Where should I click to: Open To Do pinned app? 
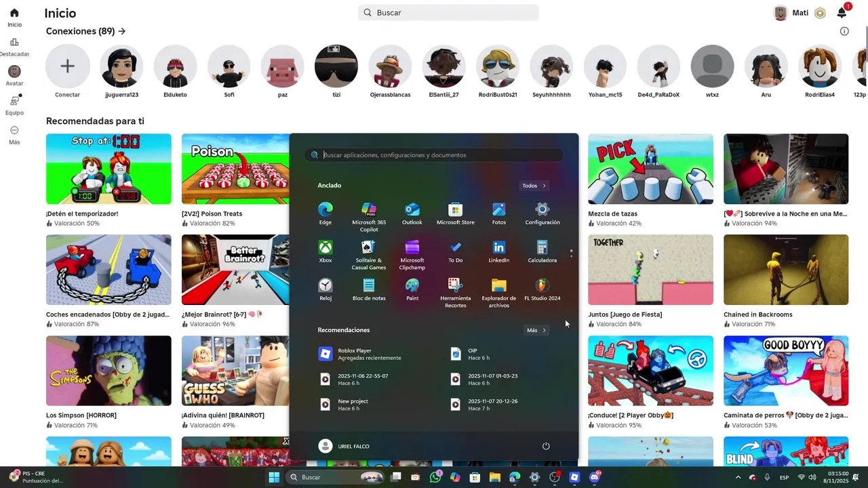(456, 251)
